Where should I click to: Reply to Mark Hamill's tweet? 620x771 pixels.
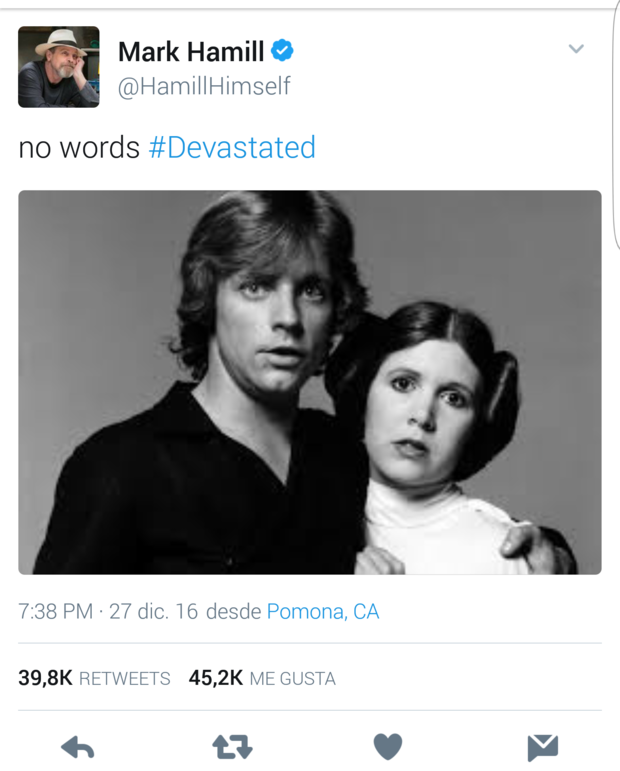(78, 746)
